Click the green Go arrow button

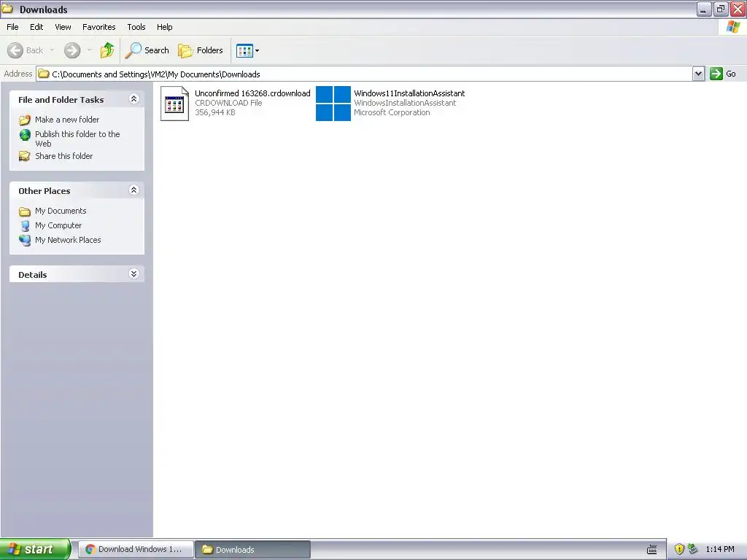pyautogui.click(x=716, y=74)
